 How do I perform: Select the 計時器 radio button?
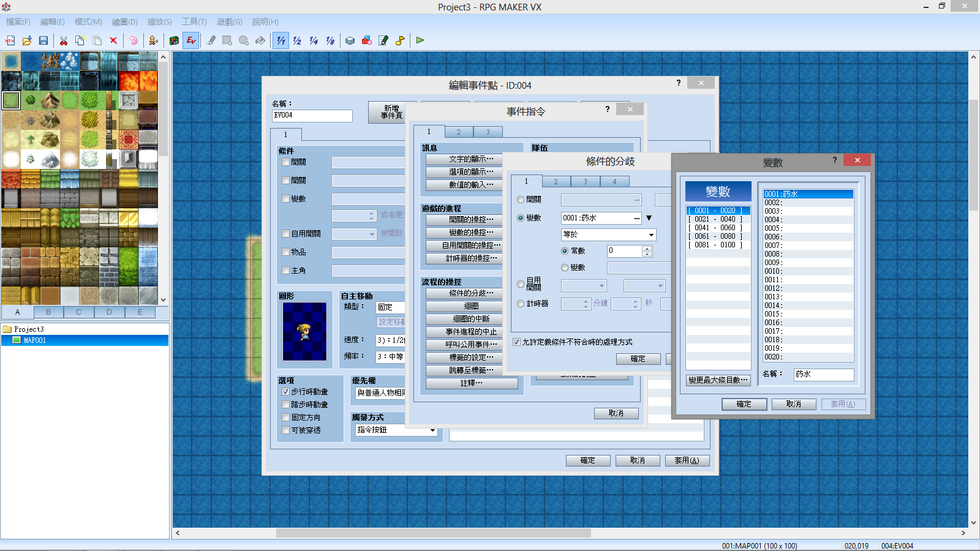pyautogui.click(x=521, y=304)
